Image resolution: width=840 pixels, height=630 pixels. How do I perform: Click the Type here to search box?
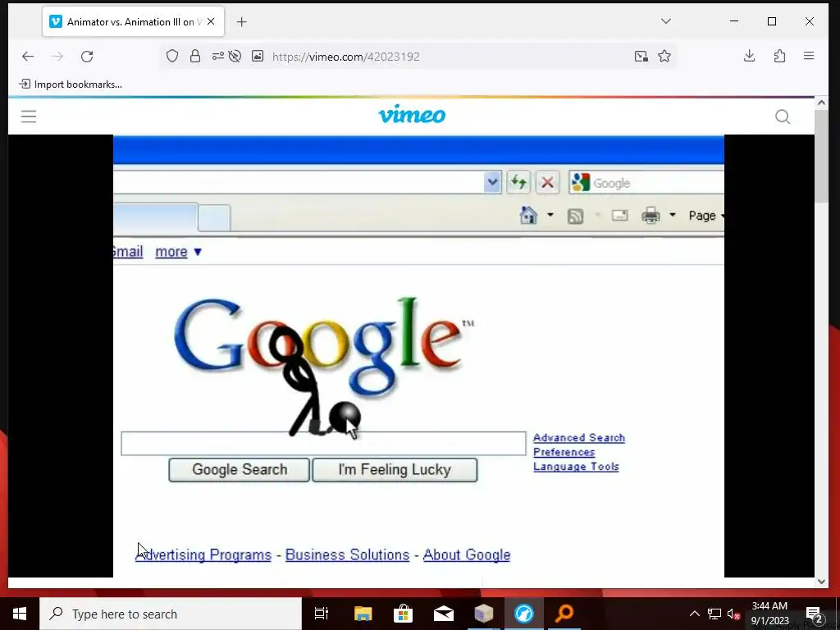[x=171, y=614]
